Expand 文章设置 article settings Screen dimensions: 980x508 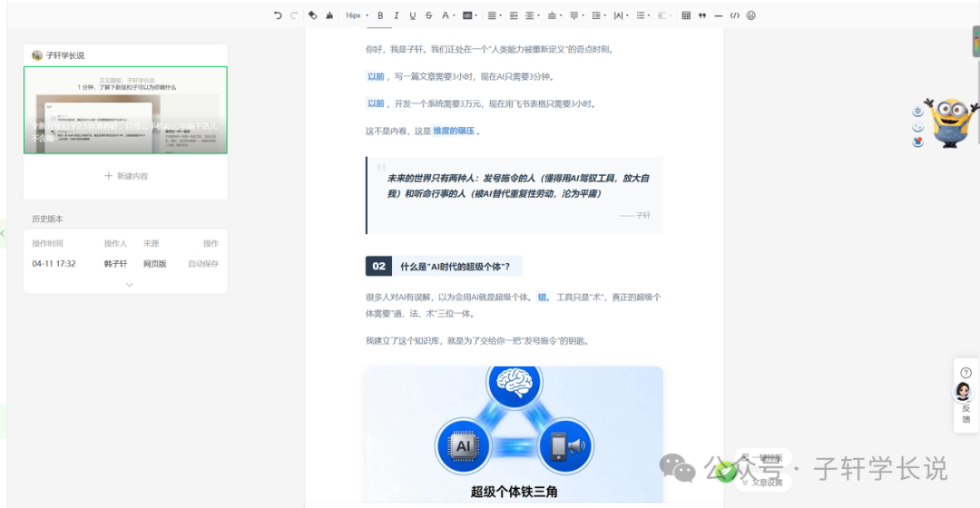[762, 483]
